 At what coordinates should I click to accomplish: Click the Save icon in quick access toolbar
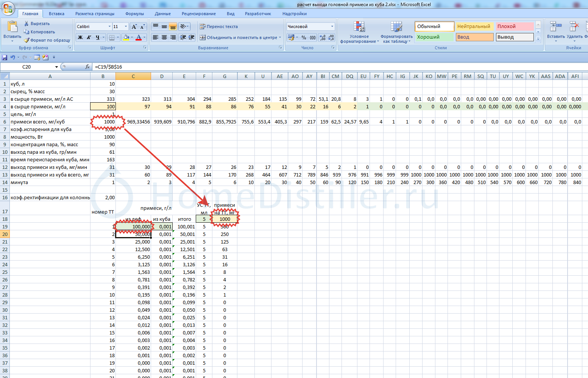[x=5, y=58]
